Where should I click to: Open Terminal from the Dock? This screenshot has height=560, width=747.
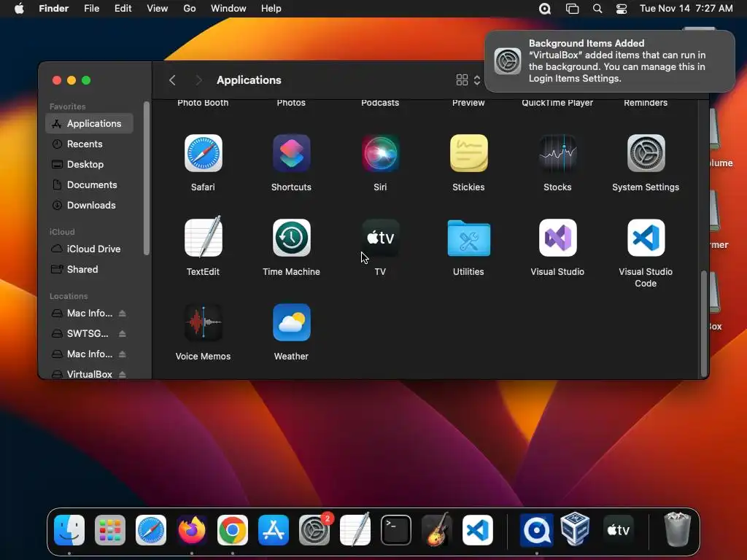(396, 530)
